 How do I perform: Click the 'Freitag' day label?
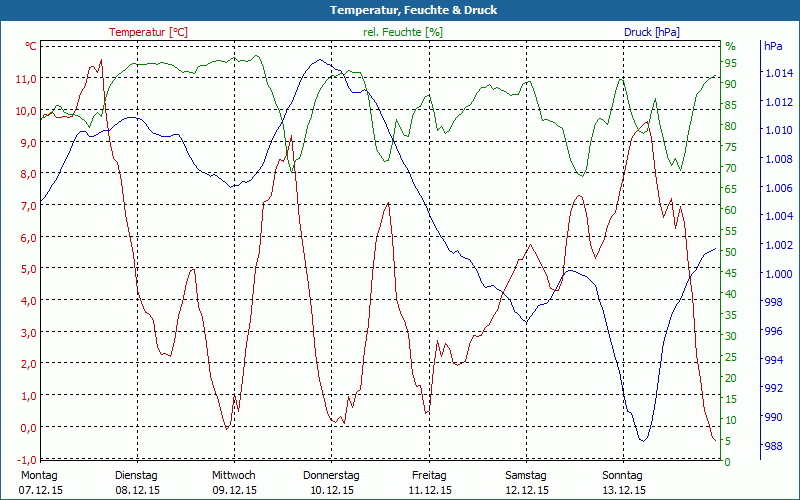coord(429,475)
